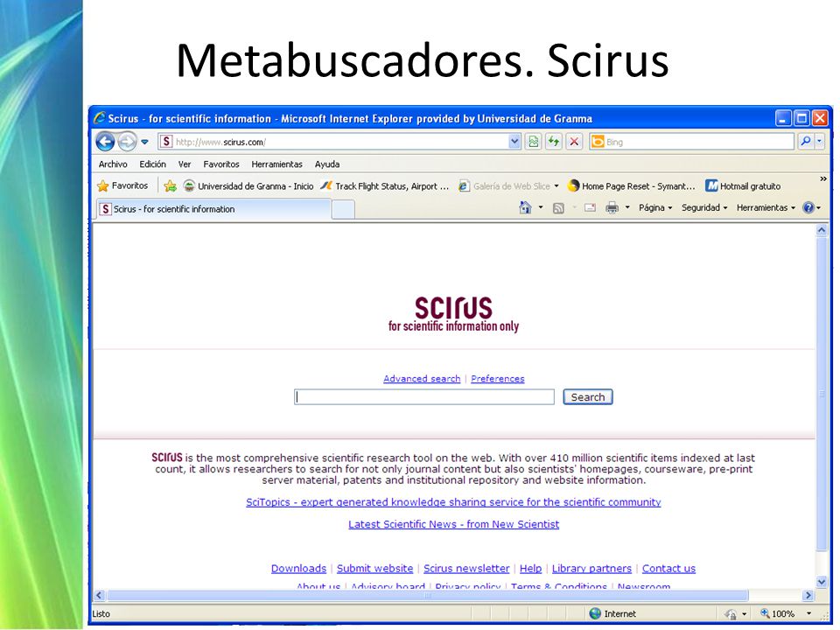The height and width of the screenshot is (630, 840).
Task: Open the Ayuda menu
Action: [x=327, y=164]
